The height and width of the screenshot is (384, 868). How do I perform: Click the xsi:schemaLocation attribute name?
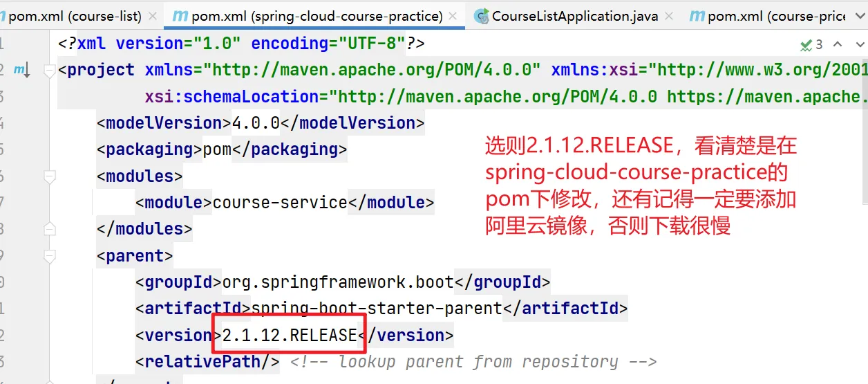(x=232, y=97)
